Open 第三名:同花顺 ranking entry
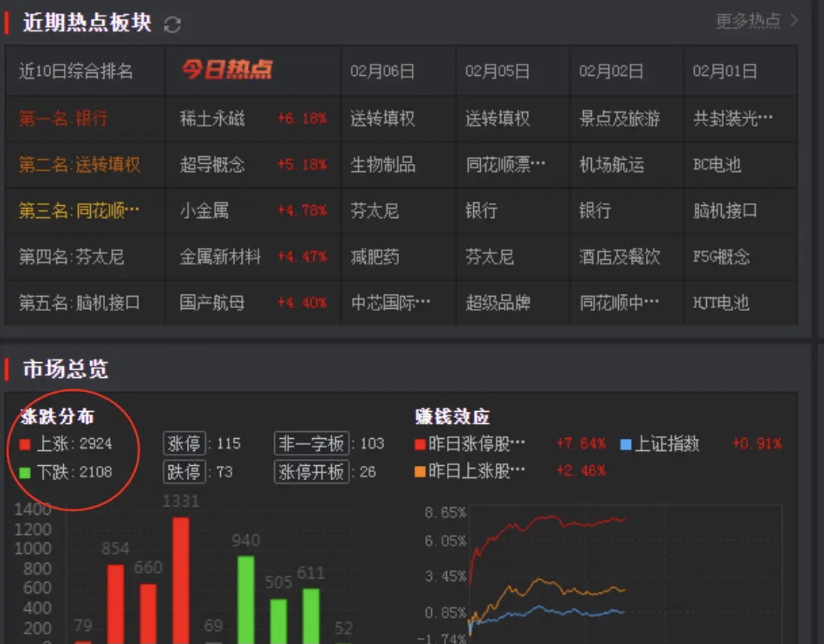 click(80, 211)
